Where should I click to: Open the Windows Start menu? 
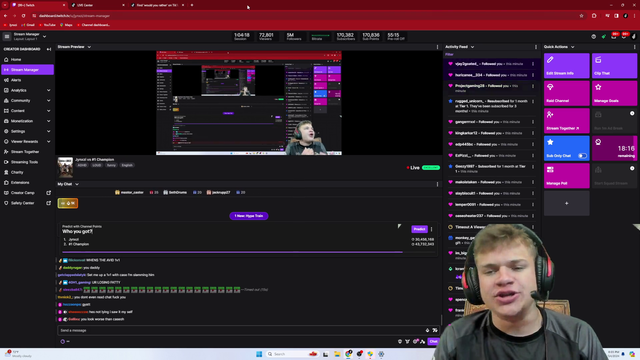259,354
